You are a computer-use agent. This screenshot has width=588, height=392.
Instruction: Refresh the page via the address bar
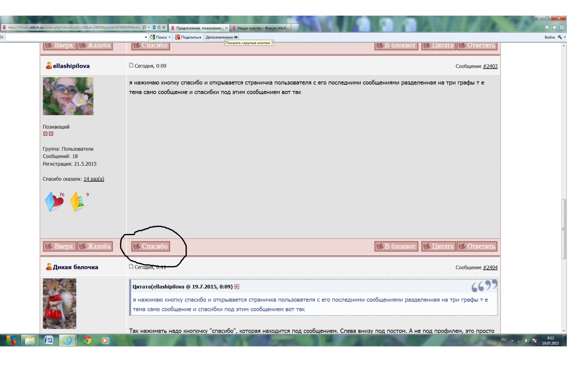tap(159, 27)
